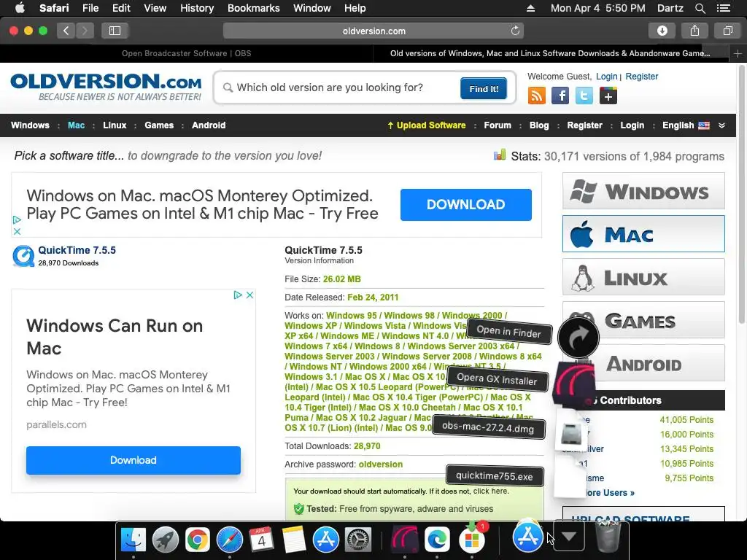This screenshot has width=747, height=560.
Task: Open Finder from the dock
Action: coord(133,539)
